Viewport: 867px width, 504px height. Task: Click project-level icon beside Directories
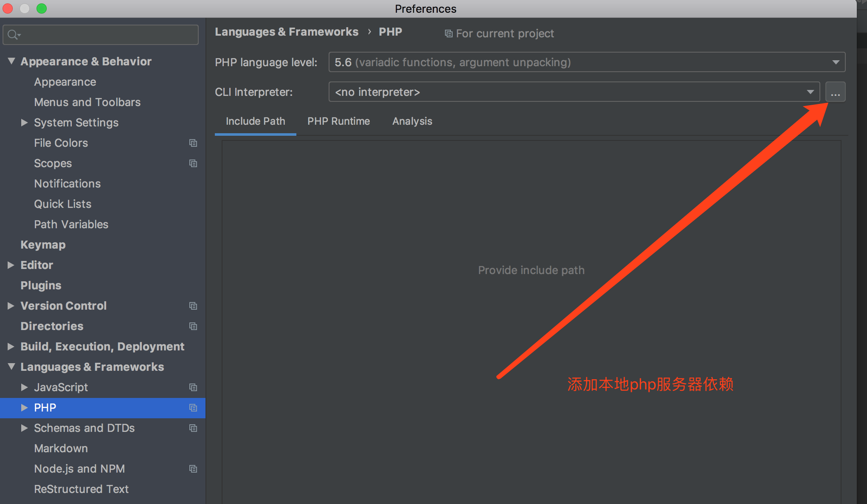193,326
